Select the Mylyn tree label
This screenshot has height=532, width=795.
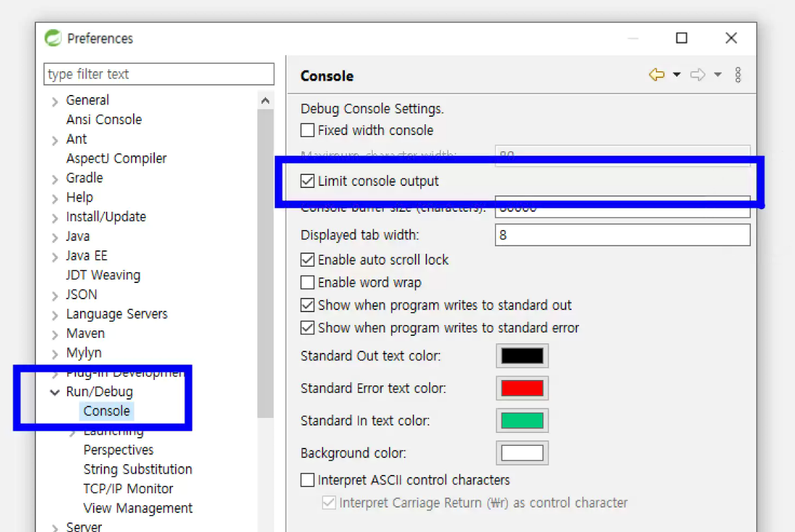pos(84,353)
